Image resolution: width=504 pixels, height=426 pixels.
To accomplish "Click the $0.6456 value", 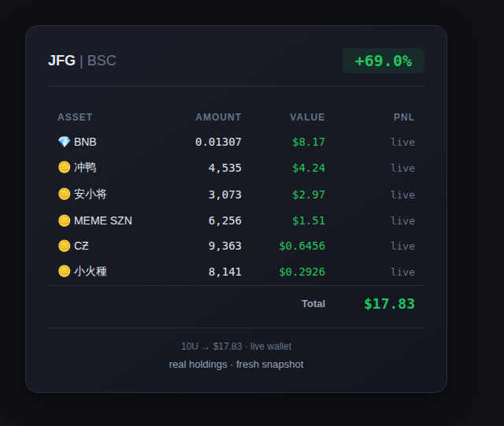I will pyautogui.click(x=302, y=246).
